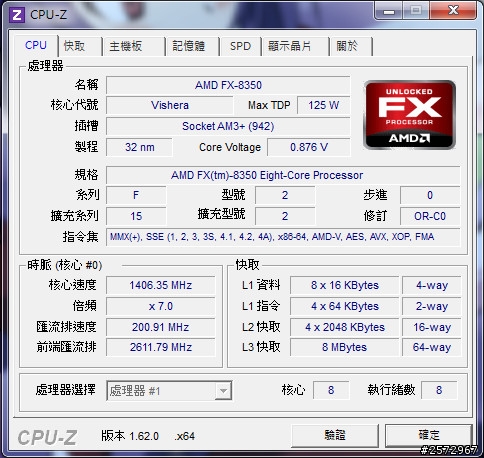Click the 指令集 instructions list field
The width and height of the screenshot is (484, 458).
point(283,237)
